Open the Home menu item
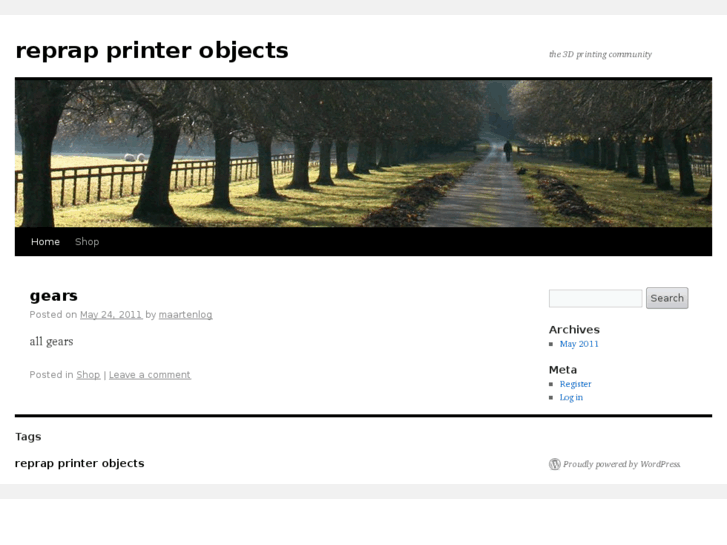Viewport: 727px width, 545px height. 45,242
